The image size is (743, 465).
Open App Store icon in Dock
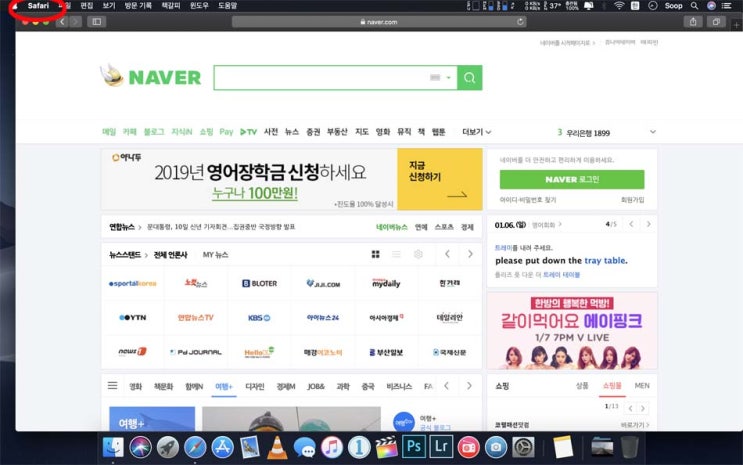point(222,447)
